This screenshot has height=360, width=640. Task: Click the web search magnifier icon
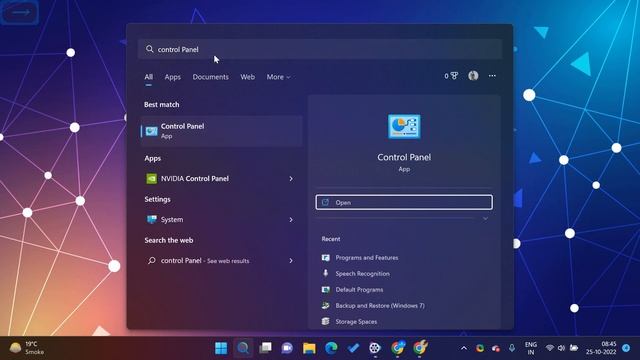tap(151, 260)
